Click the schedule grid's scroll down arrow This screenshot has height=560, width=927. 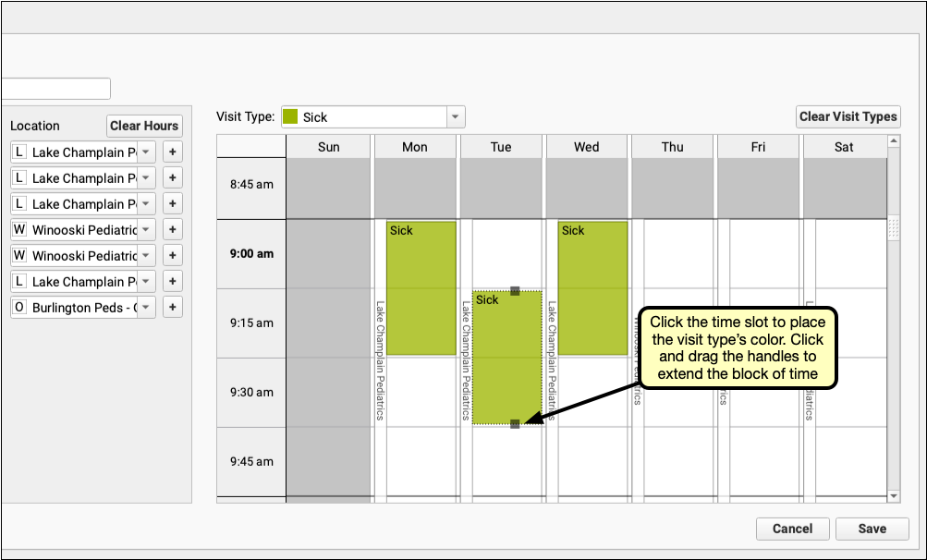tap(893, 496)
